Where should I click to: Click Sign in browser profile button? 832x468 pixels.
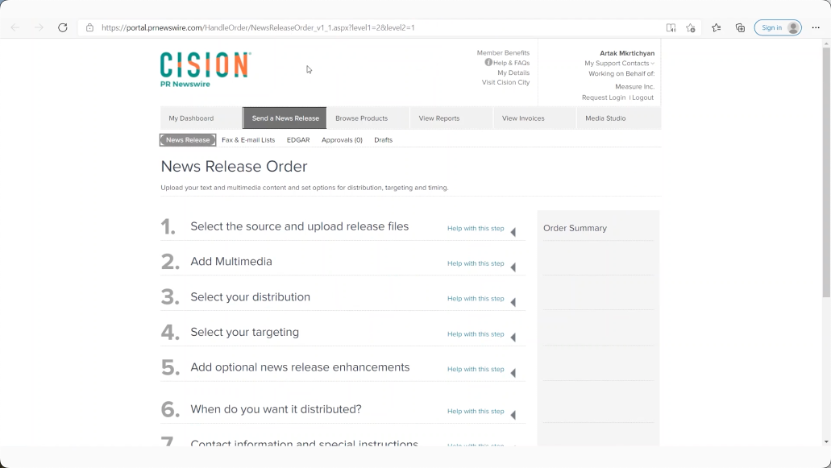(778, 28)
